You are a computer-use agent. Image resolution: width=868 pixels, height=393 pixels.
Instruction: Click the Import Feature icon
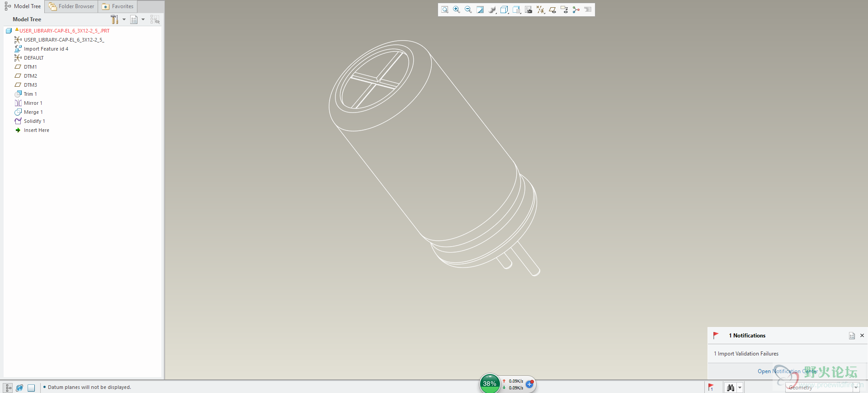[x=18, y=48]
